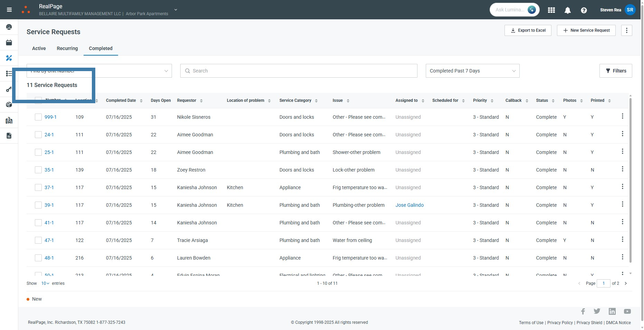Click the maintenance tools sidebar icon

click(x=9, y=58)
